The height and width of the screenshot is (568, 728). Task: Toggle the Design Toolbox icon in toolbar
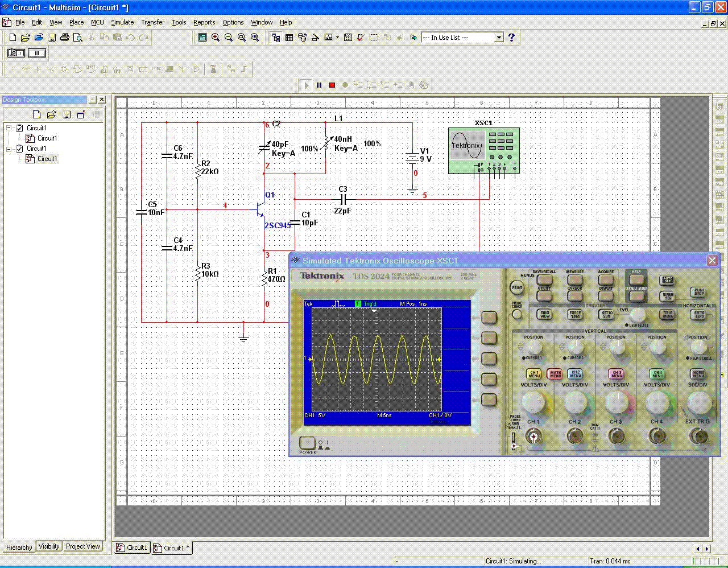pos(276,38)
